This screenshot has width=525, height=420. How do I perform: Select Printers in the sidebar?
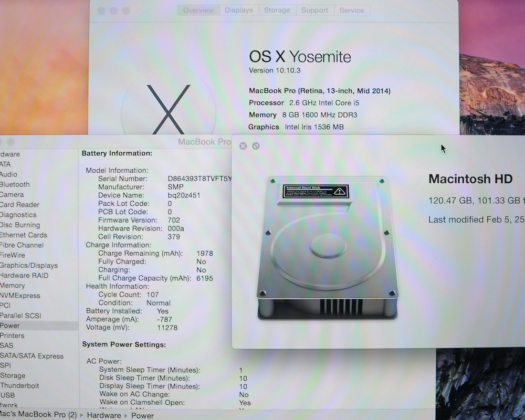(12, 335)
